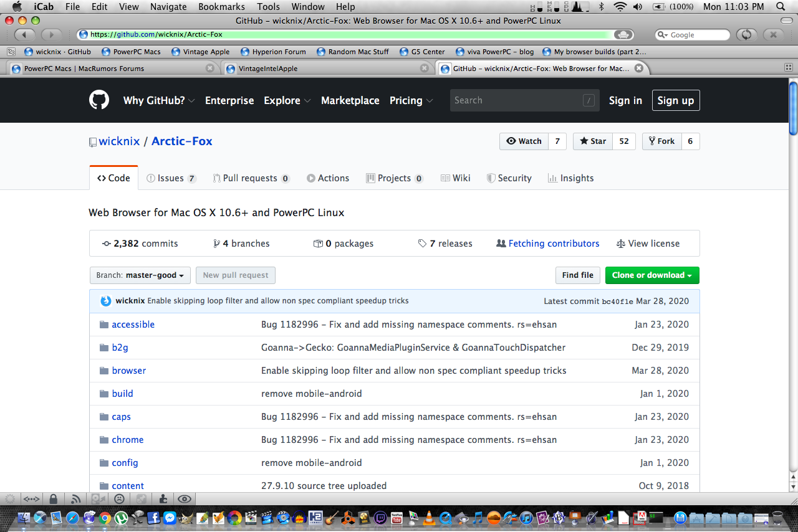This screenshot has width=798, height=532.
Task: Expand the Pricing dropdown menu
Action: pos(411,100)
